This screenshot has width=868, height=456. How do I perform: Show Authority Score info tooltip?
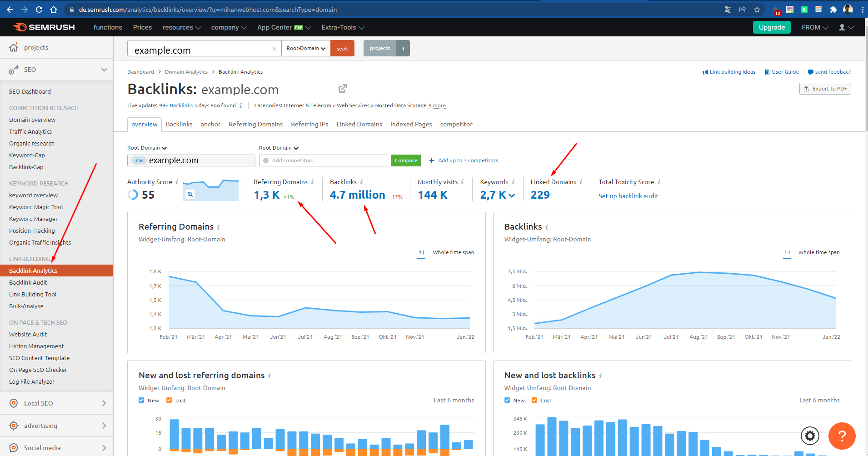(177, 182)
